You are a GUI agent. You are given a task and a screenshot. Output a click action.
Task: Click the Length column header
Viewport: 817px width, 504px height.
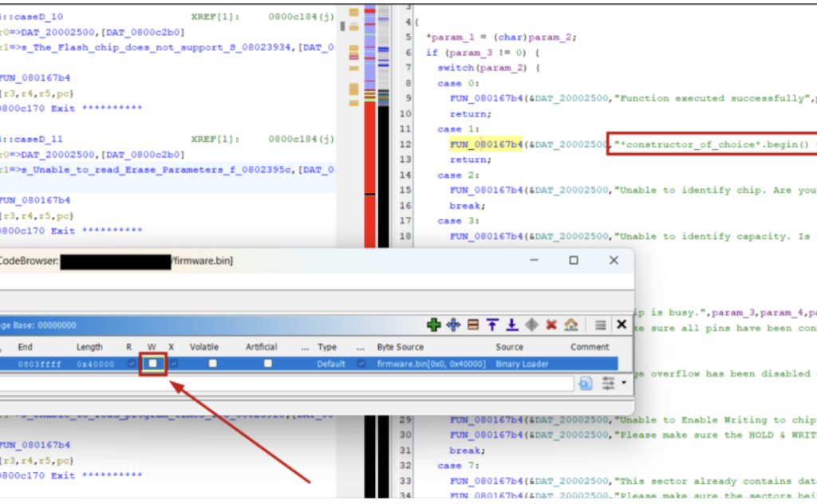(x=89, y=347)
